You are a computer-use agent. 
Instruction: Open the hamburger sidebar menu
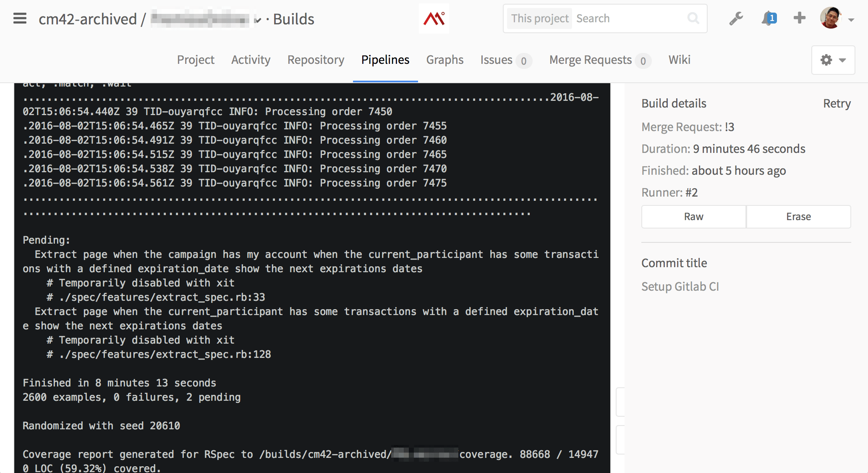pyautogui.click(x=20, y=18)
